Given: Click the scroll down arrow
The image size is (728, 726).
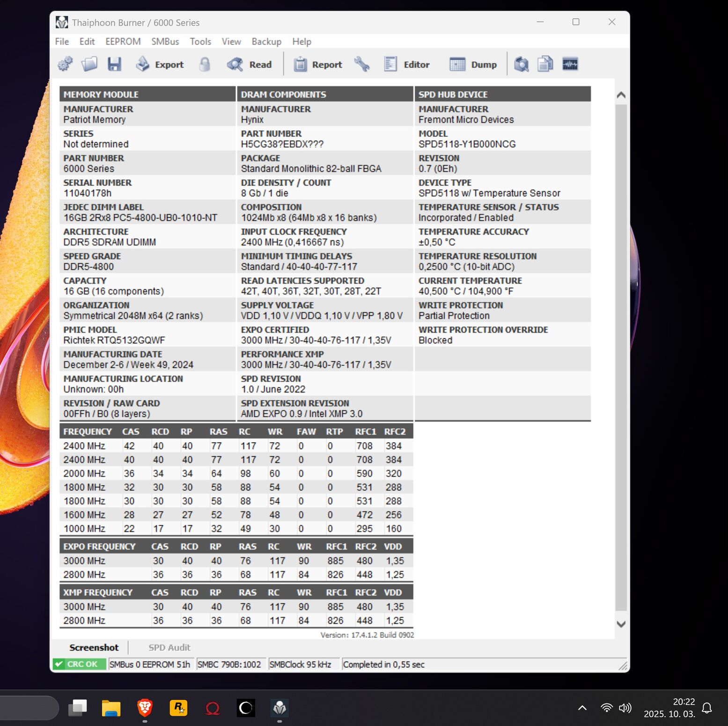Looking at the screenshot, I should coord(621,624).
